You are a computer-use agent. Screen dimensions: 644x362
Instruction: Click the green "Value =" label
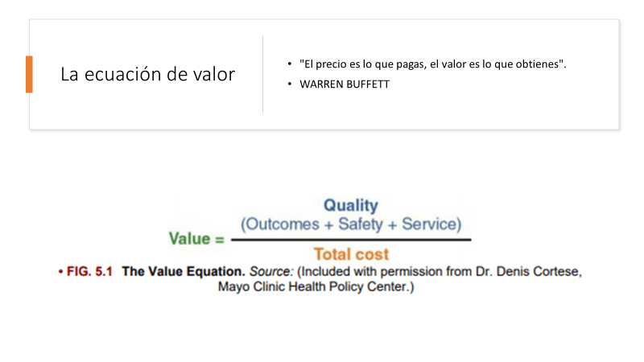(196, 238)
